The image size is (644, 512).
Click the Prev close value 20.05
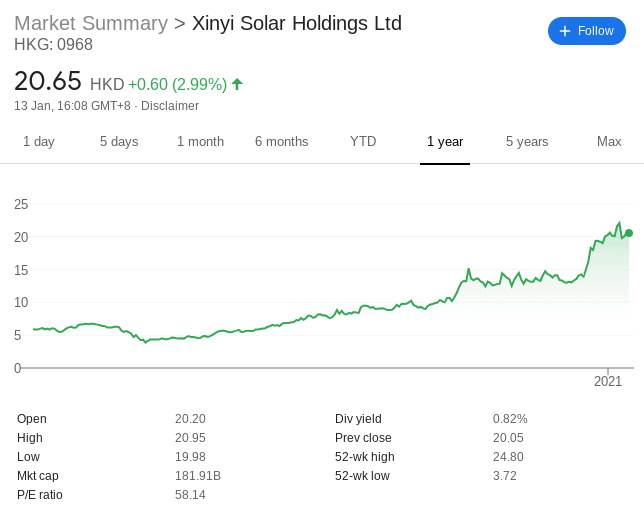coord(508,438)
